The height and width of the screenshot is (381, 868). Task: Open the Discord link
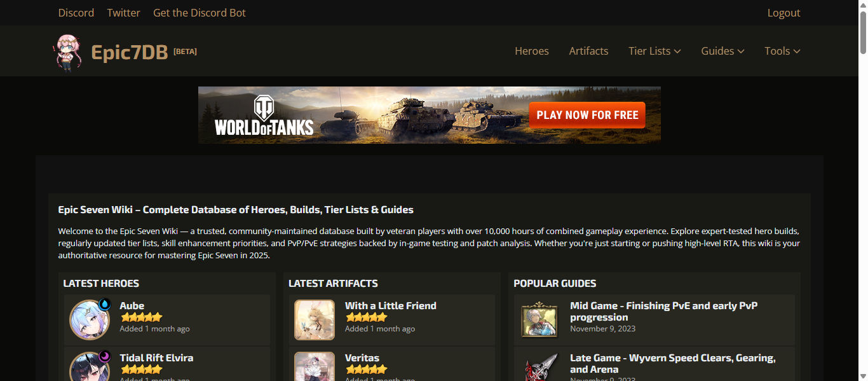[x=76, y=13]
